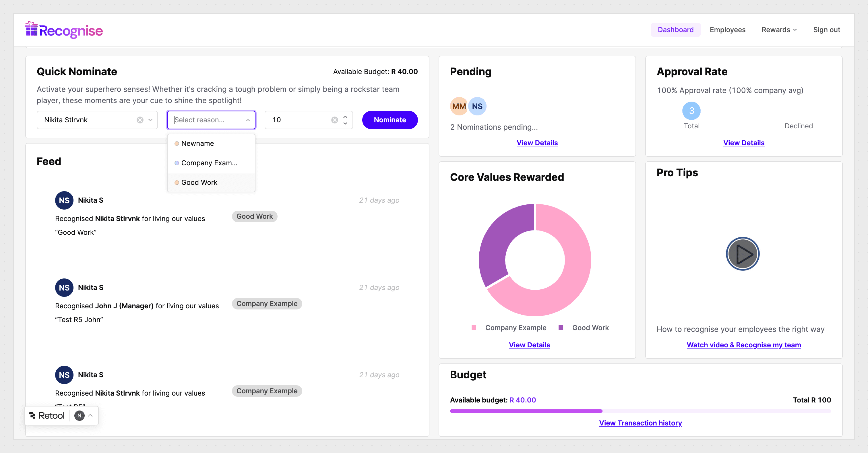Expand the employee selector chevron
The width and height of the screenshot is (868, 453).
click(x=151, y=120)
